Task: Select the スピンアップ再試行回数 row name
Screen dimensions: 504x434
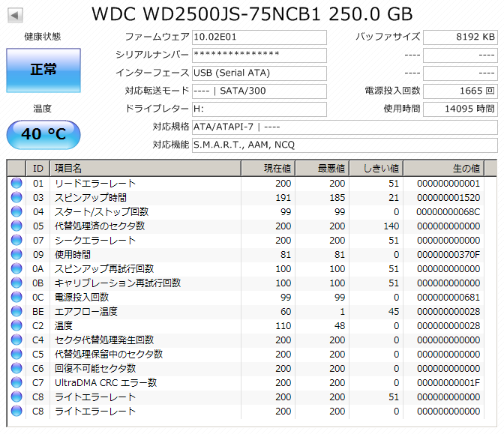Action: pyautogui.click(x=104, y=269)
